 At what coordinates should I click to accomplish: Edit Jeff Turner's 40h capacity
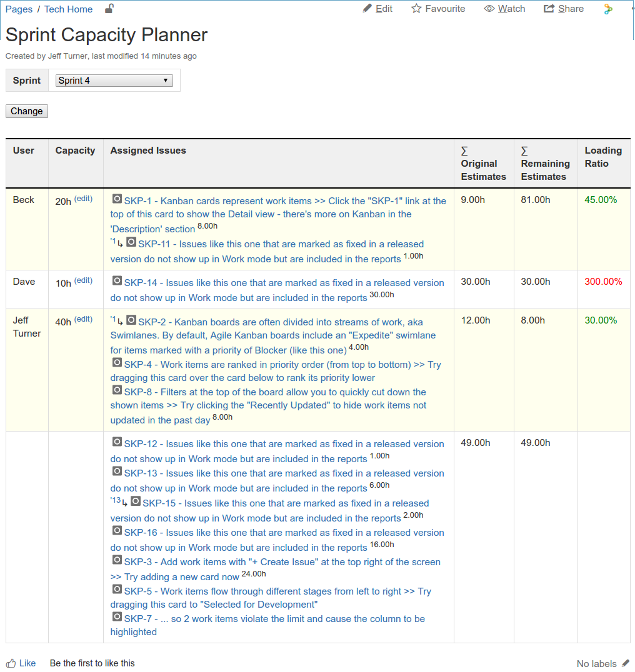click(83, 319)
